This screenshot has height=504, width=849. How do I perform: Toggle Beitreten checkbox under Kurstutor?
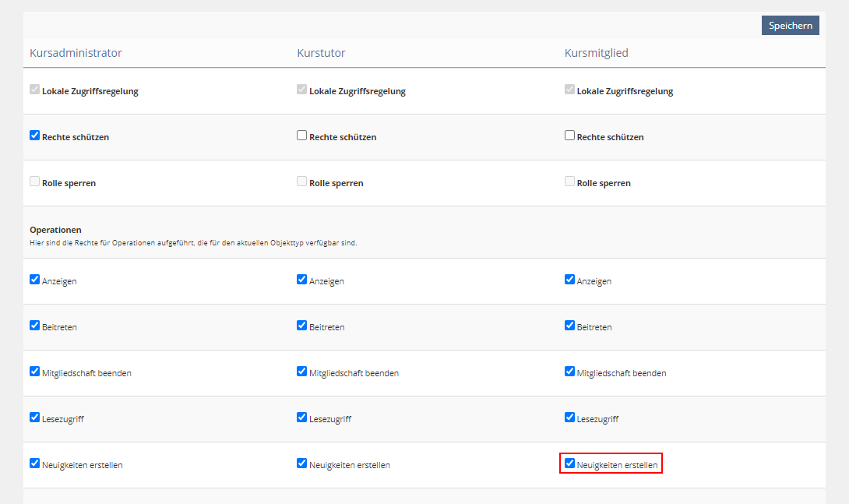click(x=302, y=326)
